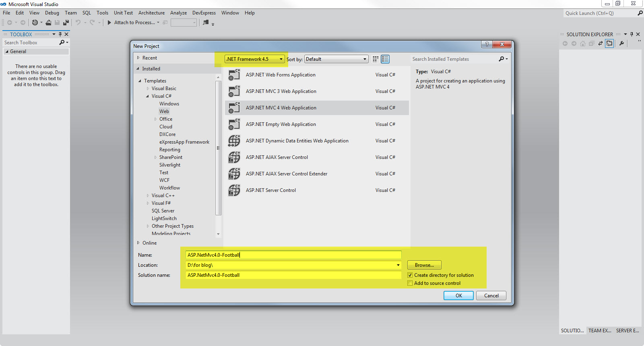Click the Save All toolbar icon
This screenshot has height=346, width=644.
pyautogui.click(x=66, y=23)
